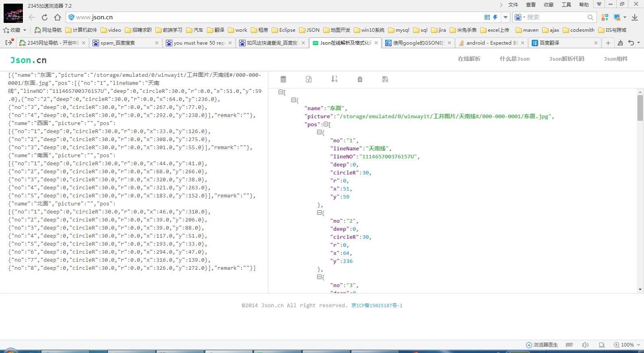
Task: Click the undo closed tab arrow icon
Action: click(631, 43)
